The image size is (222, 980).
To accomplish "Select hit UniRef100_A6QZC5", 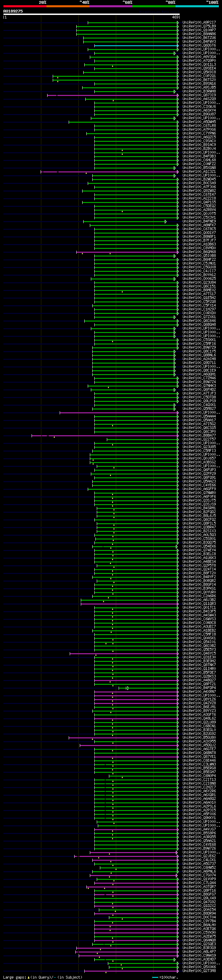I will coord(199,137).
